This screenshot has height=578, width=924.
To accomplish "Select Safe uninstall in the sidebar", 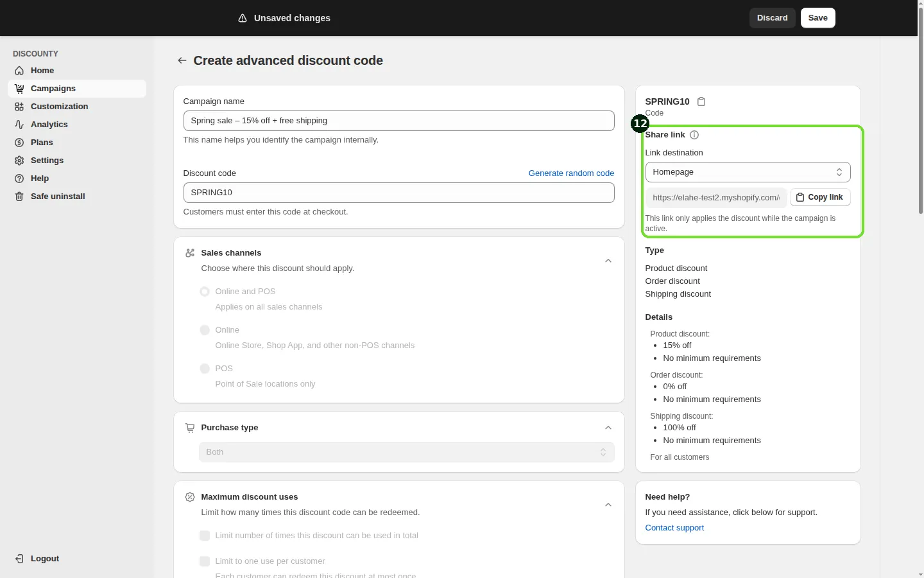I will click(77, 197).
